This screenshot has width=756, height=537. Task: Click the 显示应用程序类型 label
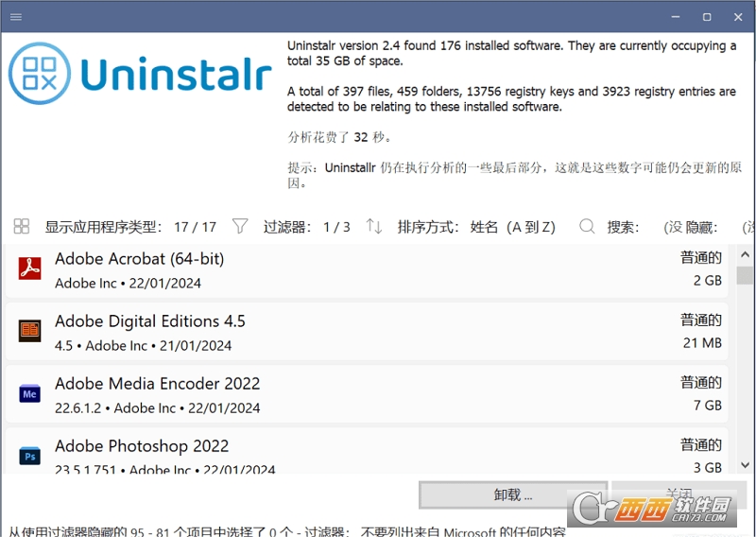coord(103,227)
